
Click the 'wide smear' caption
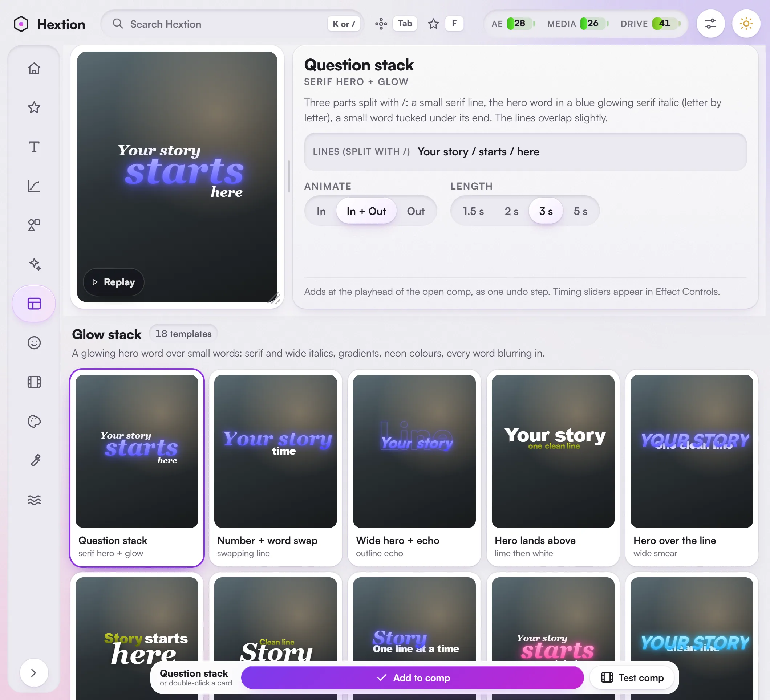click(655, 553)
